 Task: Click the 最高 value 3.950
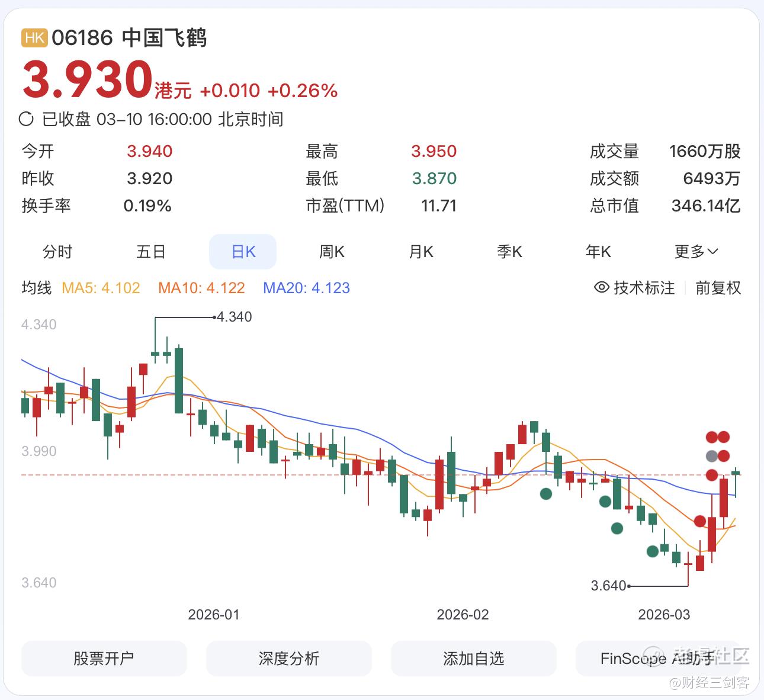coord(434,151)
